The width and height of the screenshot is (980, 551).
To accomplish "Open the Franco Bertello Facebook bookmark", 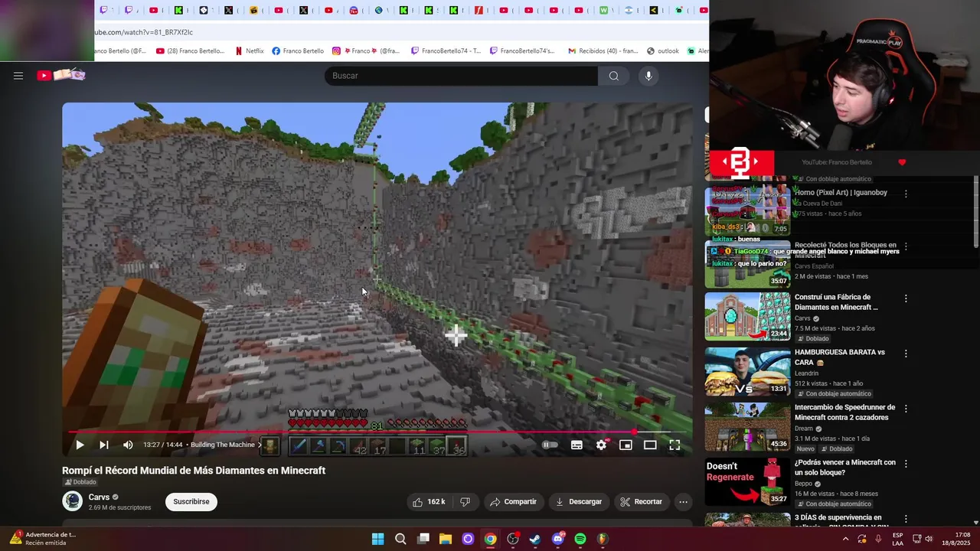I will pyautogui.click(x=298, y=51).
